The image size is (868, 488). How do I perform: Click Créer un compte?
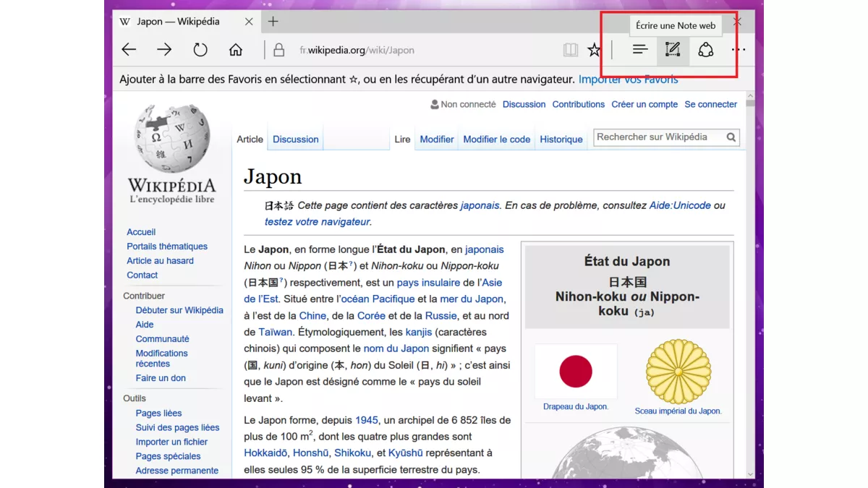644,104
